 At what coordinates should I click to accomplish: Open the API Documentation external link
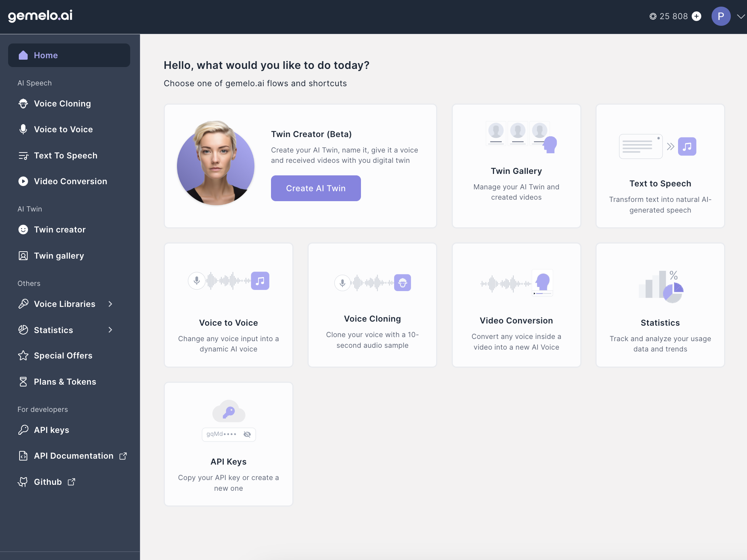[x=73, y=456]
